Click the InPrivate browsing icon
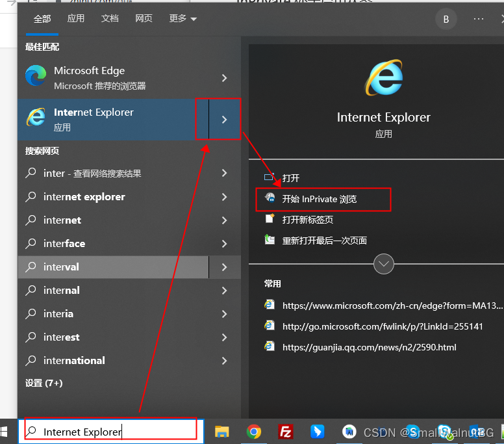The image size is (504, 444). click(x=270, y=198)
